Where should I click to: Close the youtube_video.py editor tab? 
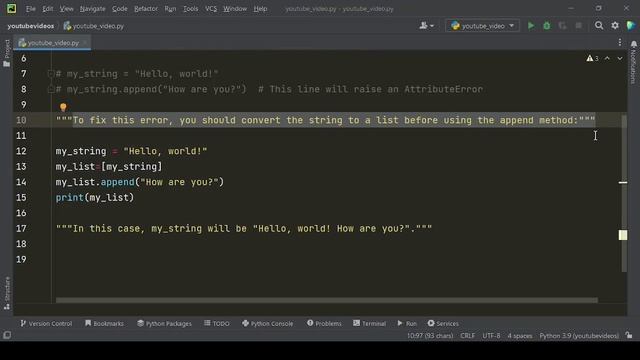[85, 42]
